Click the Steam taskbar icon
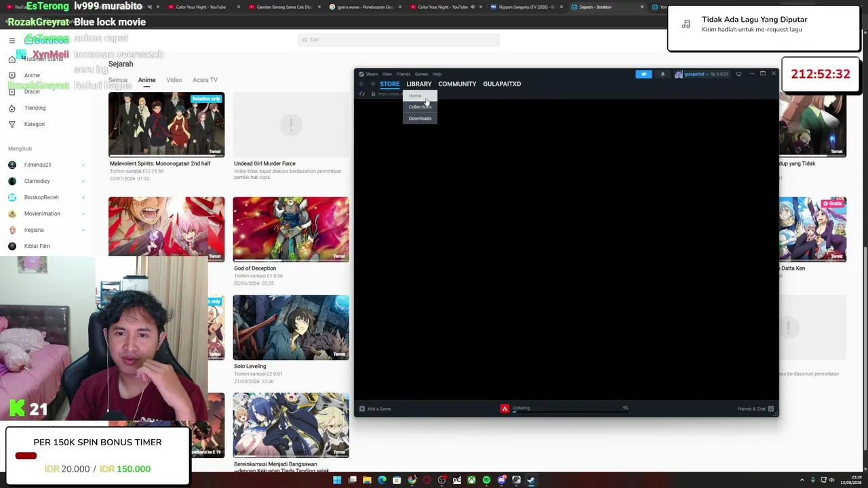The height and width of the screenshot is (488, 868). click(531, 480)
